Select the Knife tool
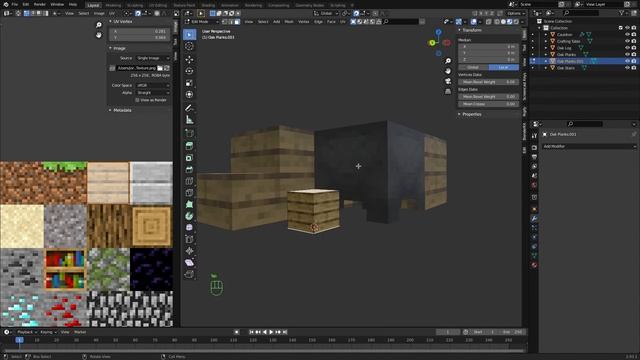The image size is (640, 360). point(189,193)
